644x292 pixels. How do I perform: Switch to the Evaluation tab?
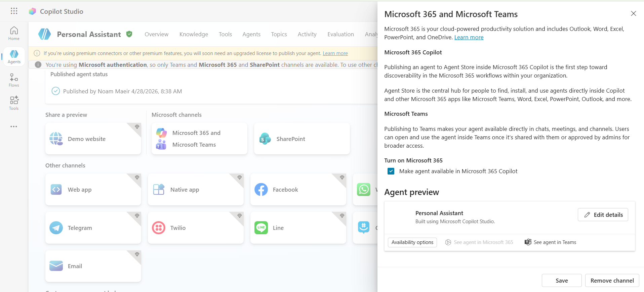(x=341, y=34)
